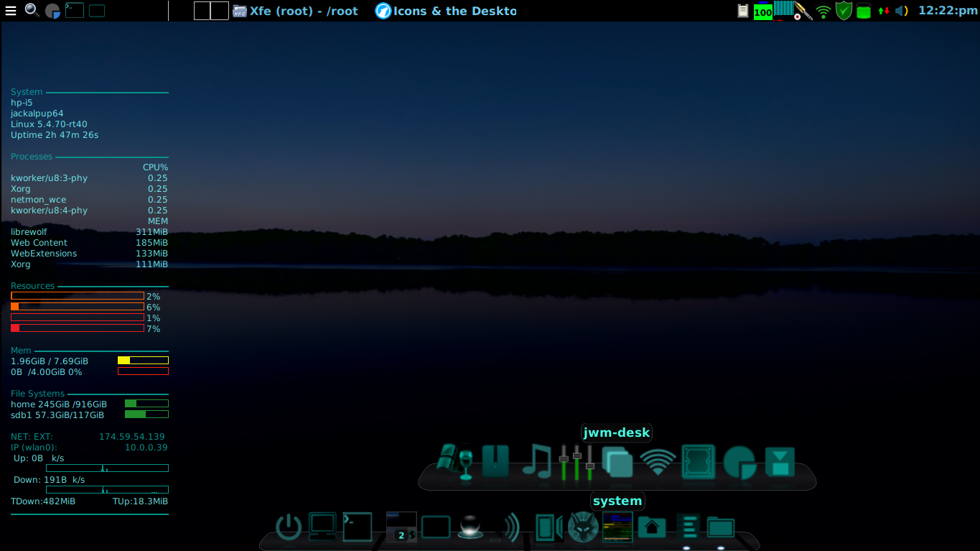980x551 pixels.
Task: Open the network up/down arrows indicator
Action: tap(884, 11)
